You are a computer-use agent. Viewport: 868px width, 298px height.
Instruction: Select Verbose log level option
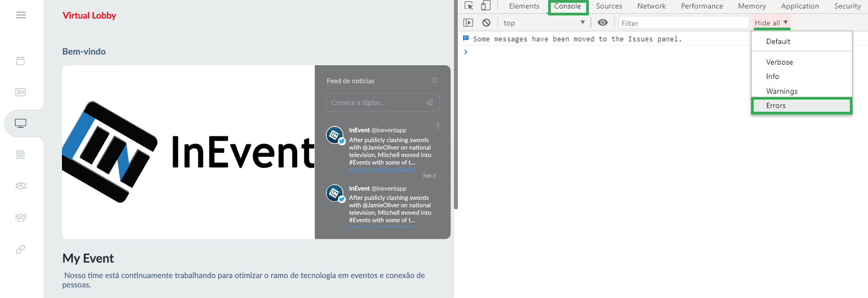pyautogui.click(x=801, y=62)
